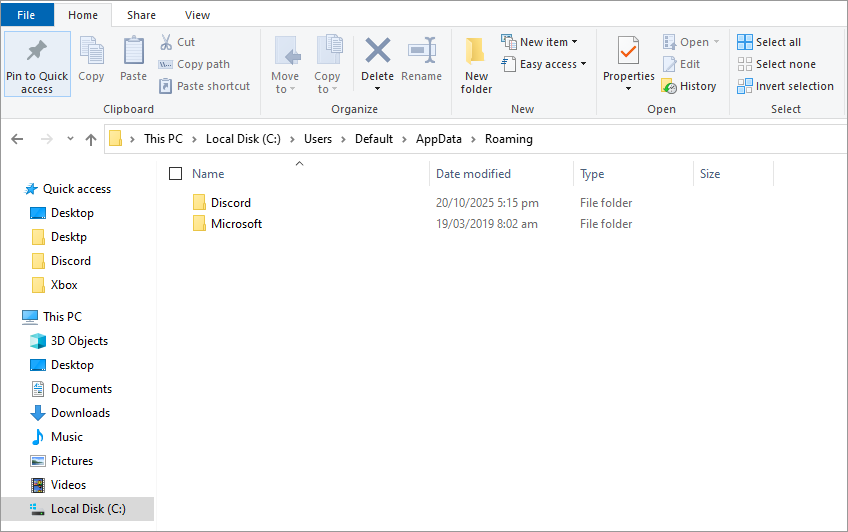Go back with the left arrow
Image resolution: width=848 pixels, height=532 pixels.
pos(17,139)
